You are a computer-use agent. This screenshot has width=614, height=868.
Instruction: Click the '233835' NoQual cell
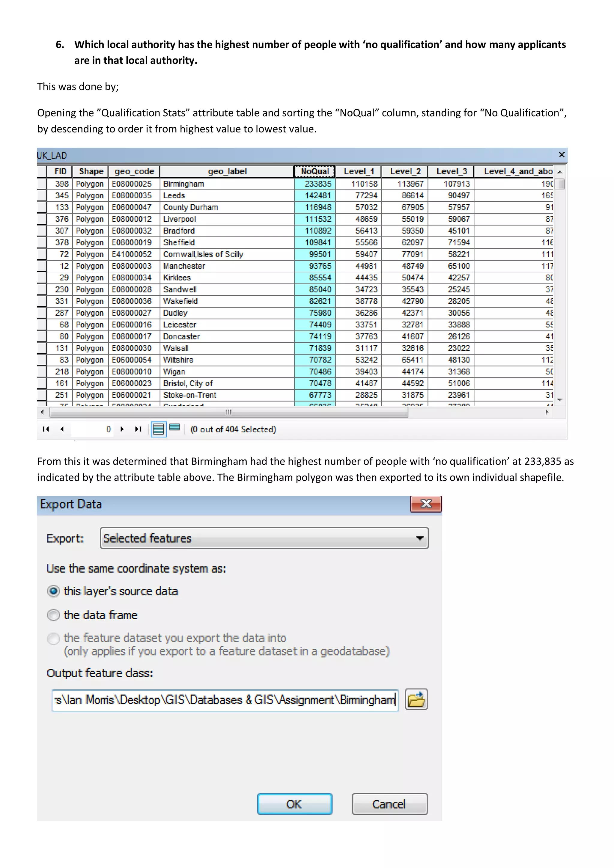point(315,184)
